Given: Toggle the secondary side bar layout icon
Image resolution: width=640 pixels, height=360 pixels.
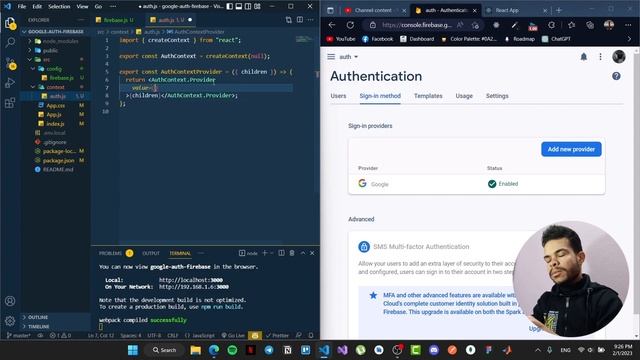Looking at the screenshot, I should 248,7.
